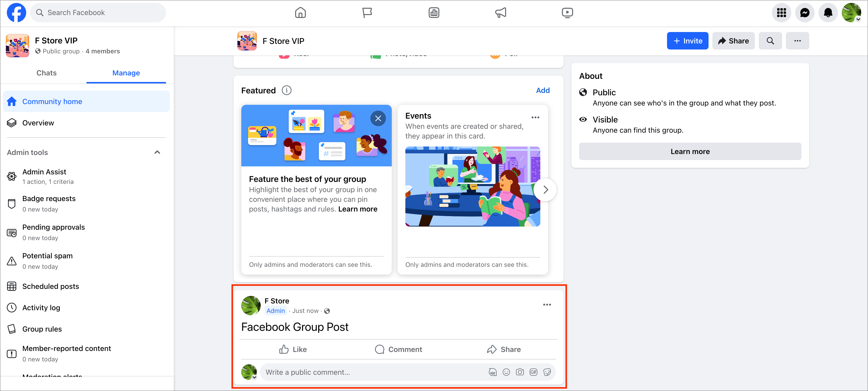Open the Professional dashboard chart icon

tap(434, 13)
